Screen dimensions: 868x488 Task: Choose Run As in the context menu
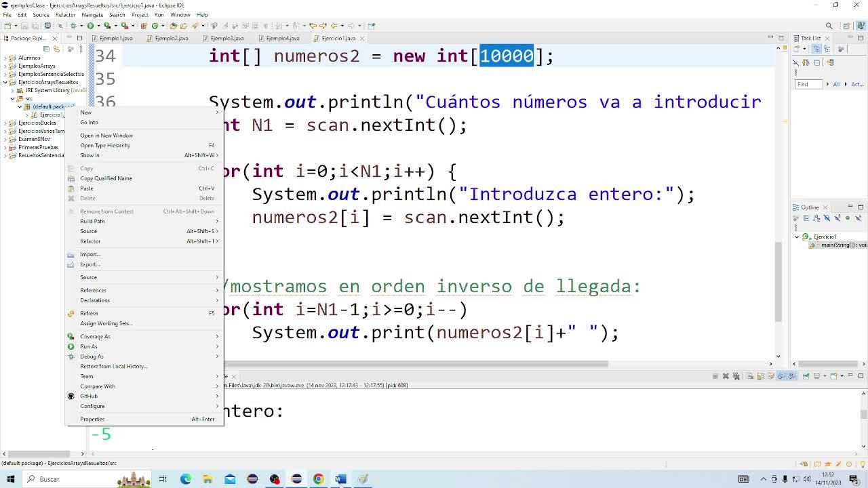click(x=144, y=346)
